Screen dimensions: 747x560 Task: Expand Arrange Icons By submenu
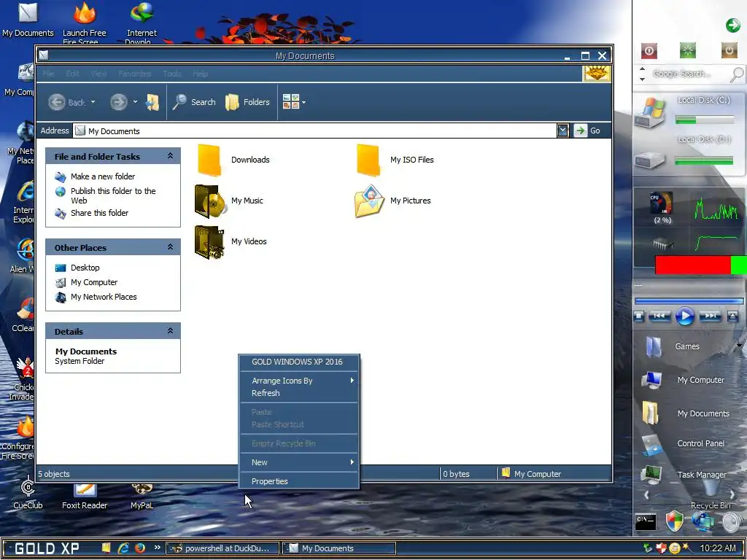coord(298,381)
